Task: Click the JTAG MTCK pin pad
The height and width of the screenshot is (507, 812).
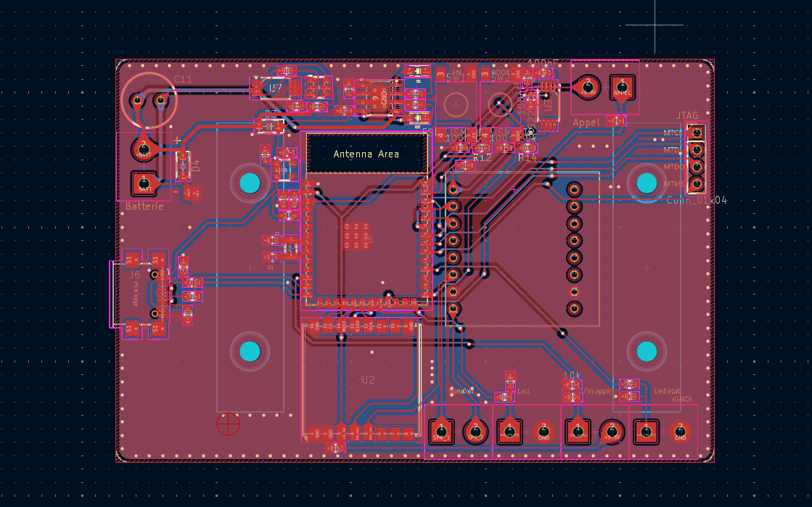Action: click(x=696, y=133)
